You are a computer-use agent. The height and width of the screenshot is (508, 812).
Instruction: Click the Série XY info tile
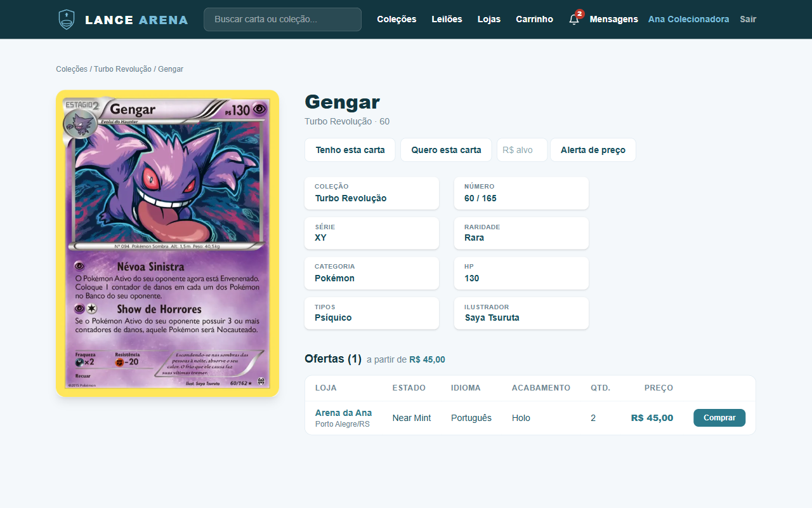pos(372,233)
